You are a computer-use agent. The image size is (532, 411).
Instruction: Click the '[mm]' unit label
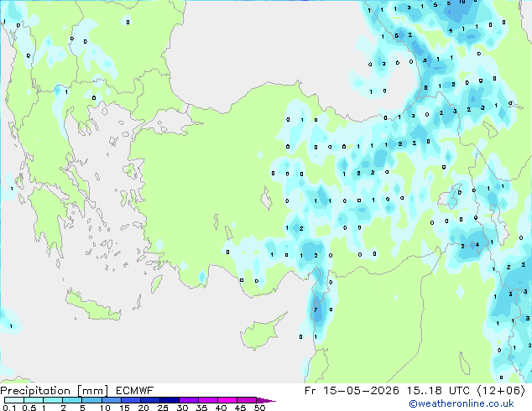[x=92, y=391]
